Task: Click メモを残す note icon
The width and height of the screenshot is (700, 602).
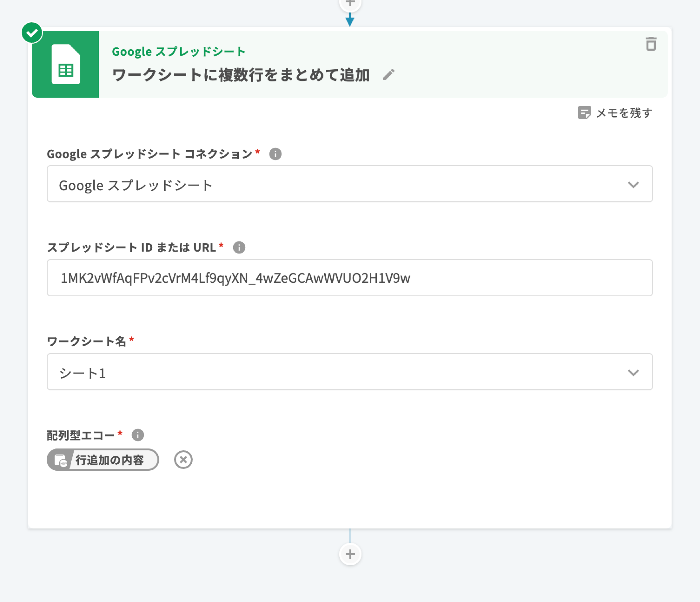Action: (x=584, y=113)
